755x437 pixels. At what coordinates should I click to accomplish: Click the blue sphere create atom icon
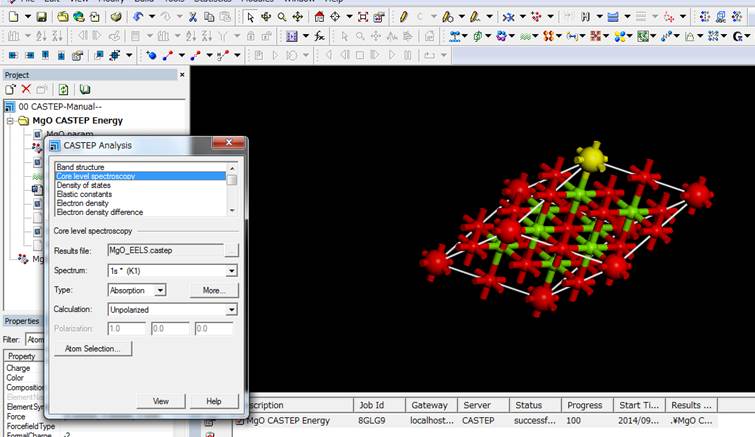pyautogui.click(x=151, y=55)
